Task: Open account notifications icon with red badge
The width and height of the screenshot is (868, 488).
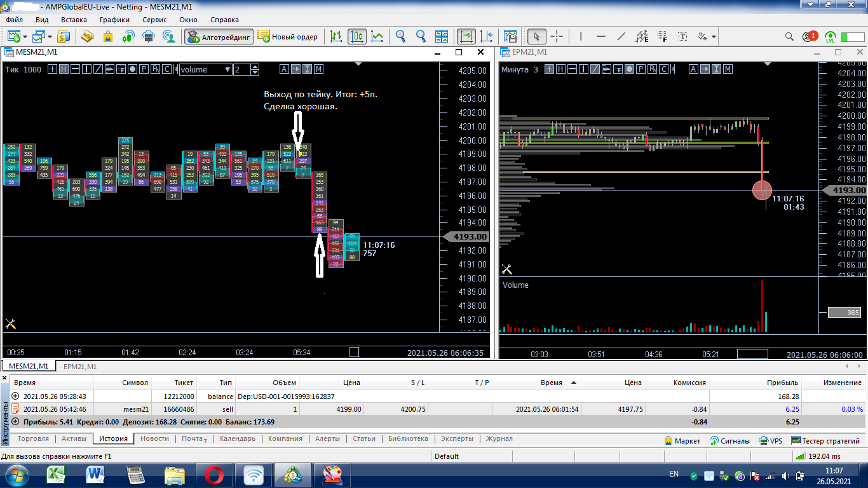Action: pos(810,36)
